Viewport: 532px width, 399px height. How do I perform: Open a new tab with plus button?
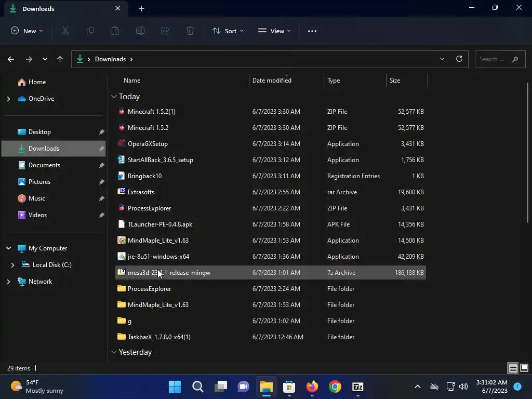(141, 9)
